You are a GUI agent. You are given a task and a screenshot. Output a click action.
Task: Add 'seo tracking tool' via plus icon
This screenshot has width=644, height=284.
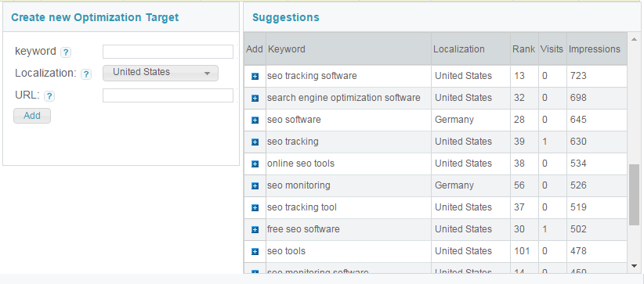(255, 207)
